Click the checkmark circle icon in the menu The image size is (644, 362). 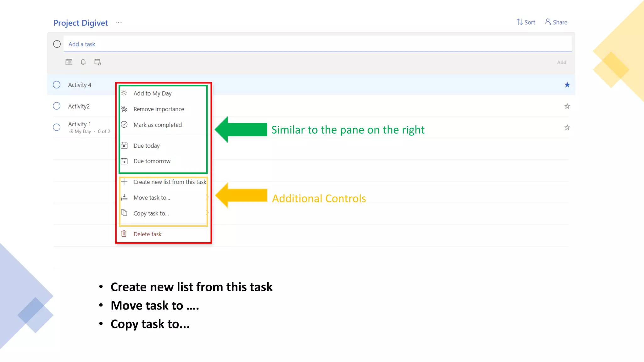(x=124, y=124)
